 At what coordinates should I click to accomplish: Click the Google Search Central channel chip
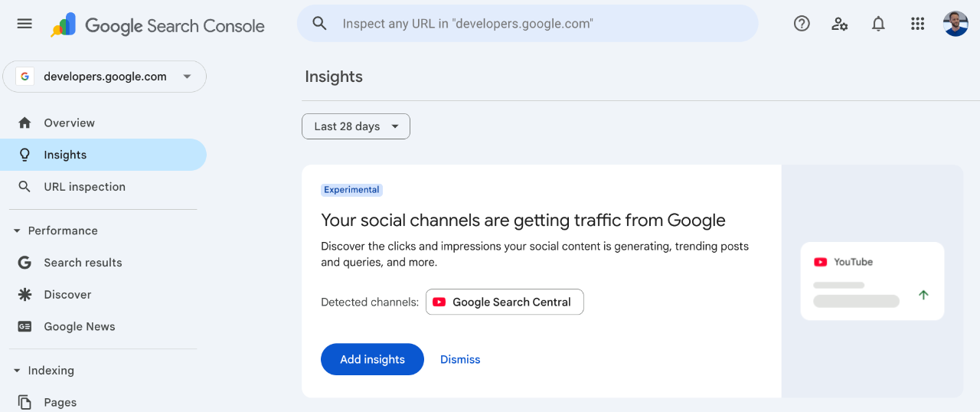click(x=505, y=302)
